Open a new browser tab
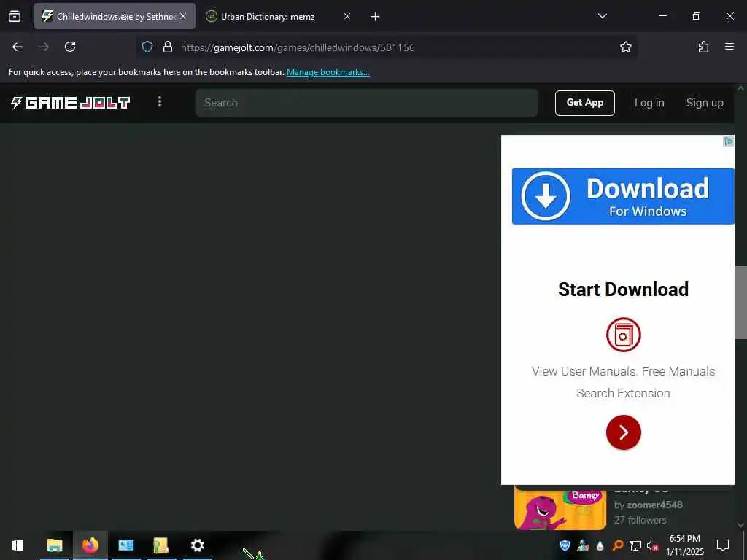This screenshot has width=747, height=560. pos(376,17)
